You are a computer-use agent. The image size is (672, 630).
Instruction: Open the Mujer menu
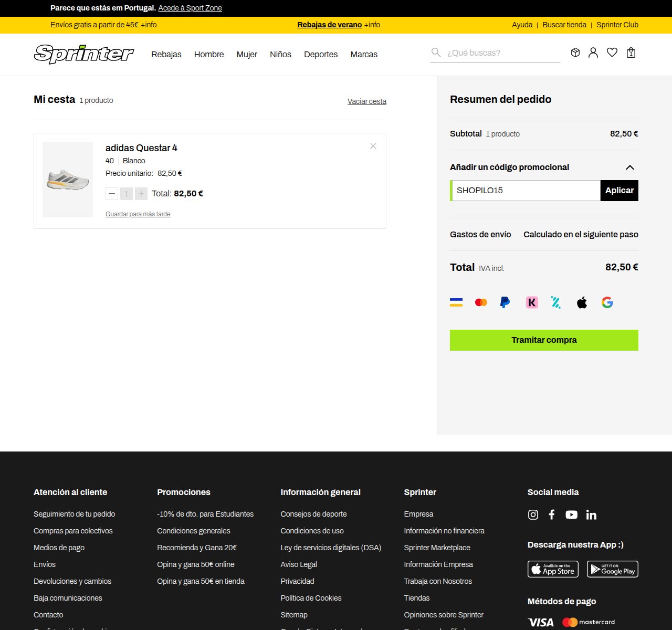click(247, 55)
